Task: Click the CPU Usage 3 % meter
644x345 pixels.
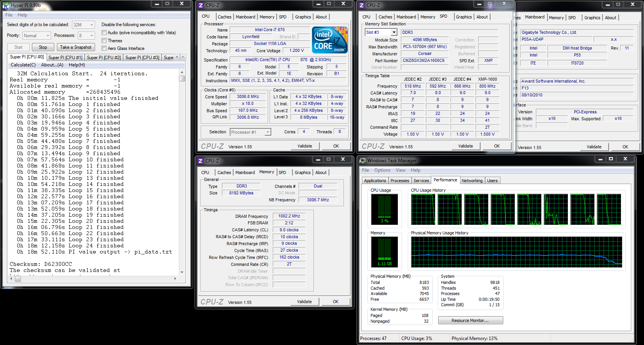Action: click(x=384, y=209)
